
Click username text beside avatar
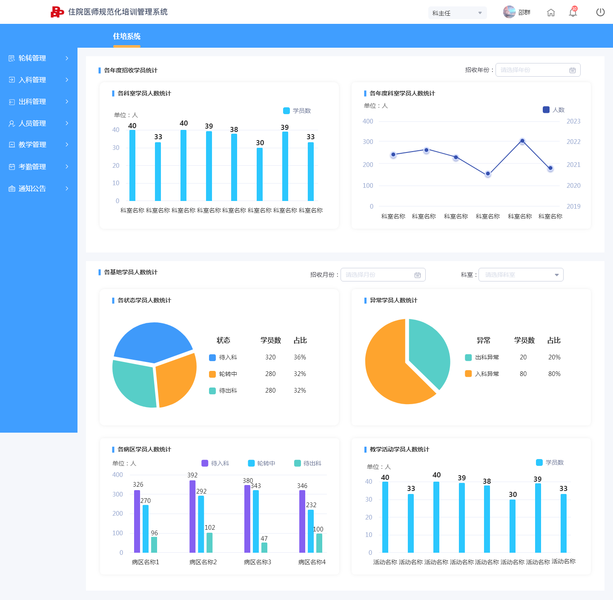[524, 13]
